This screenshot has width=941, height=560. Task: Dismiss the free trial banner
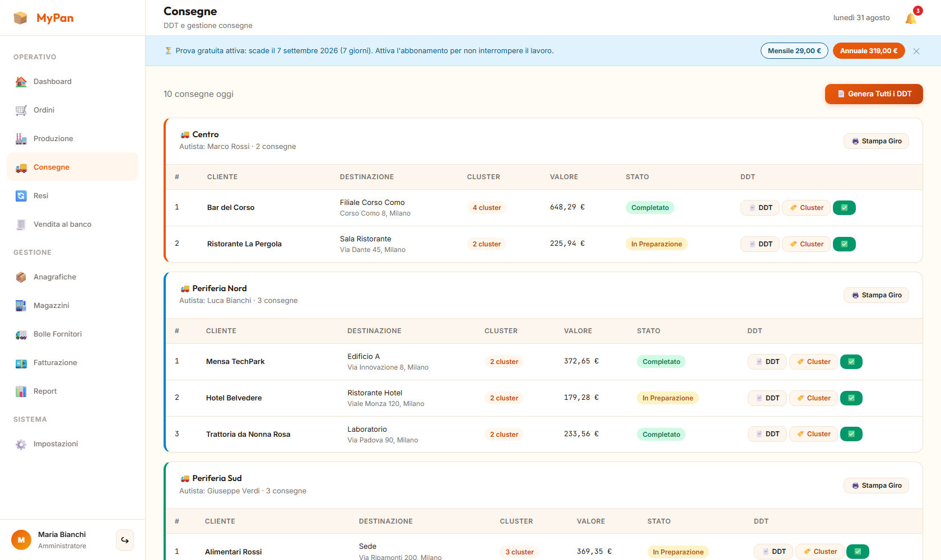[x=916, y=51]
